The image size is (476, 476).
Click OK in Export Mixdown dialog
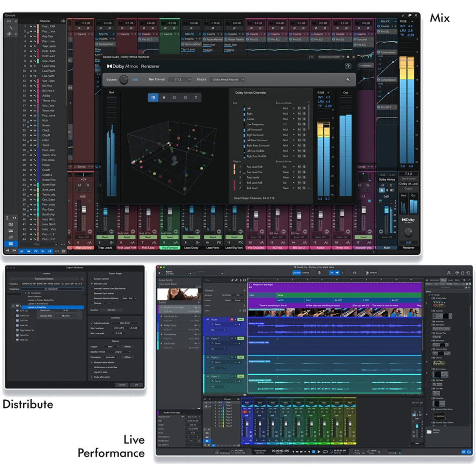click(136, 384)
